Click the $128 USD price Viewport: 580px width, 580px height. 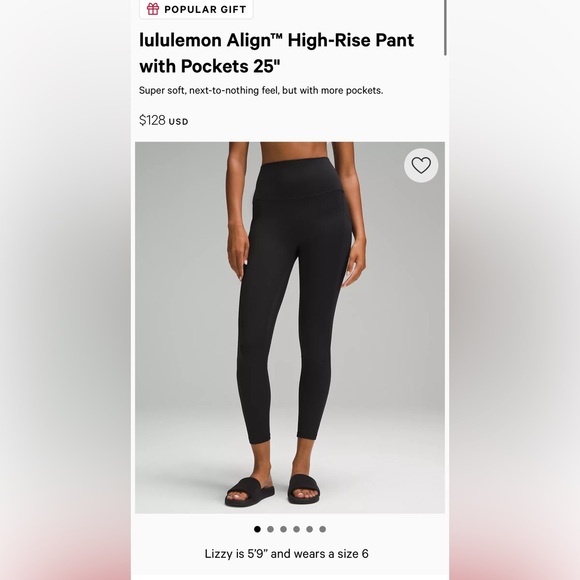[163, 120]
